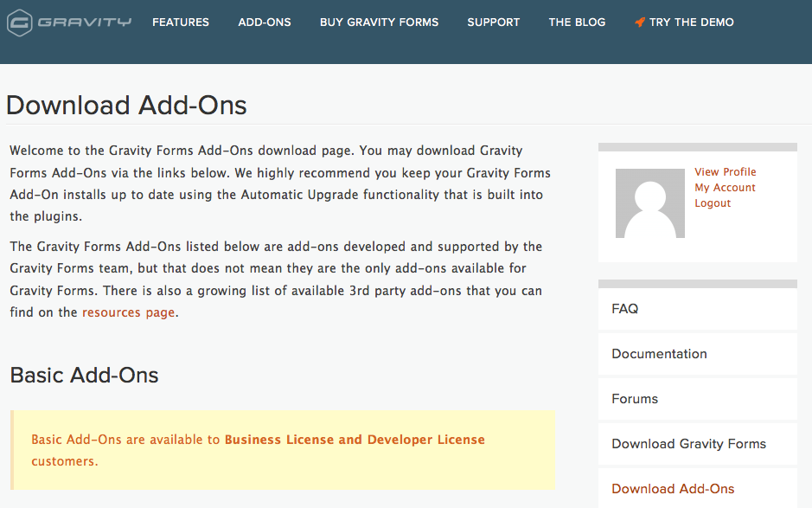Screen dimensions: 812x508
Task: Click the placeholder profile avatar image
Action: 649,203
